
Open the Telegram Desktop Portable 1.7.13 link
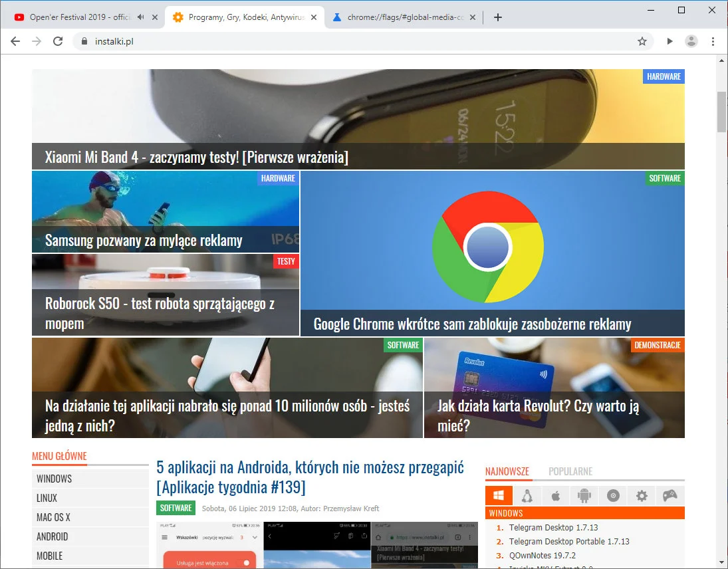click(x=569, y=542)
